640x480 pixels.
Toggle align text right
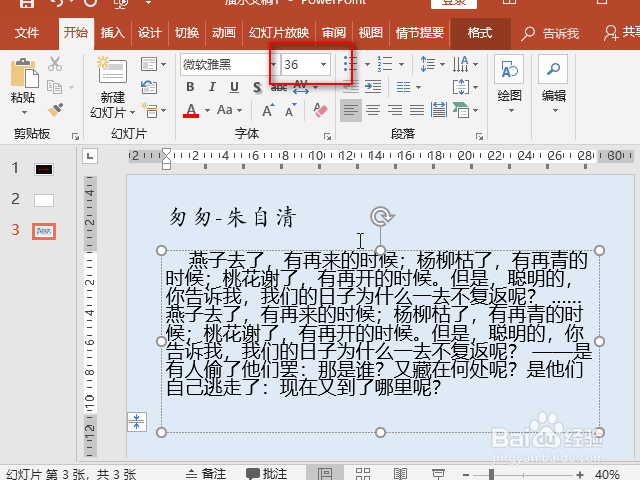pos(395,110)
